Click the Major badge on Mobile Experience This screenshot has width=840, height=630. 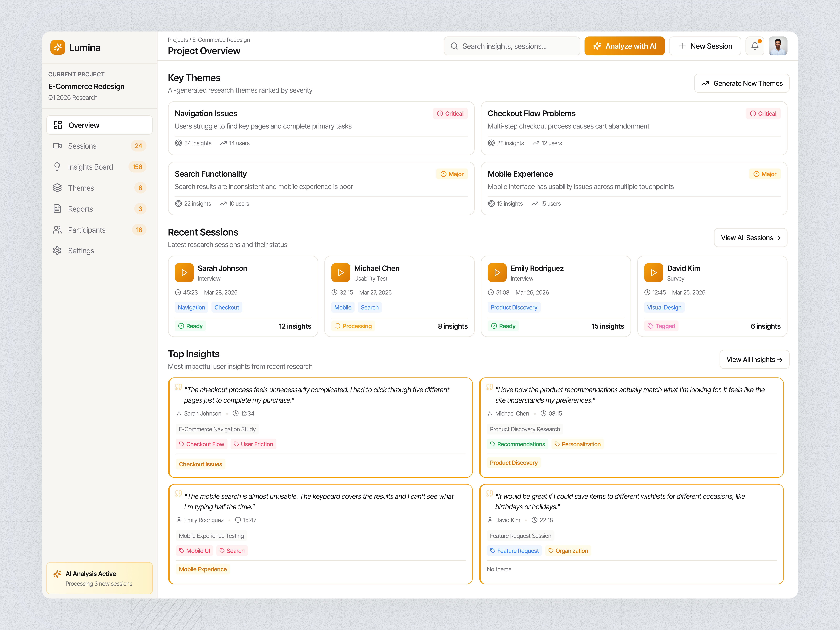[765, 174]
